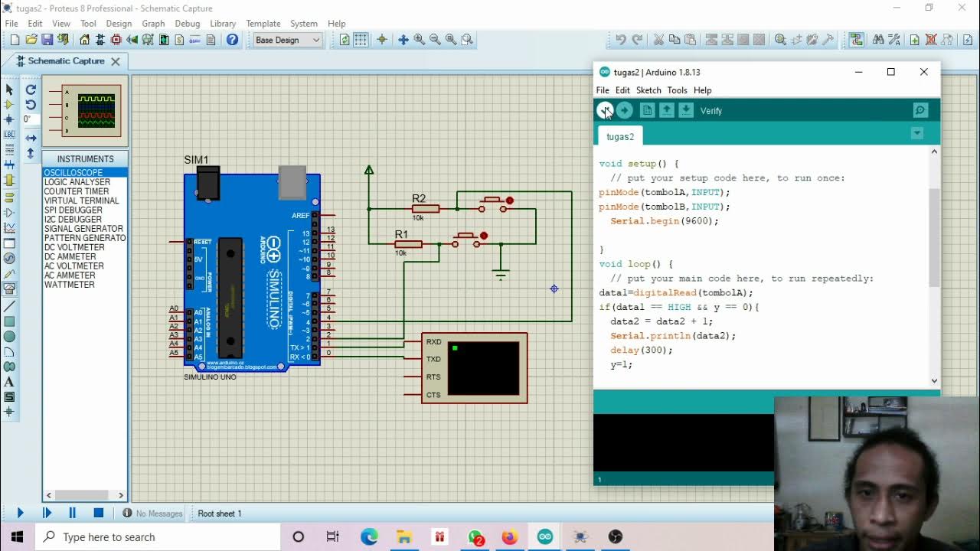Click the PCB Layout chip icon
The image size is (980, 551).
coord(116,40)
